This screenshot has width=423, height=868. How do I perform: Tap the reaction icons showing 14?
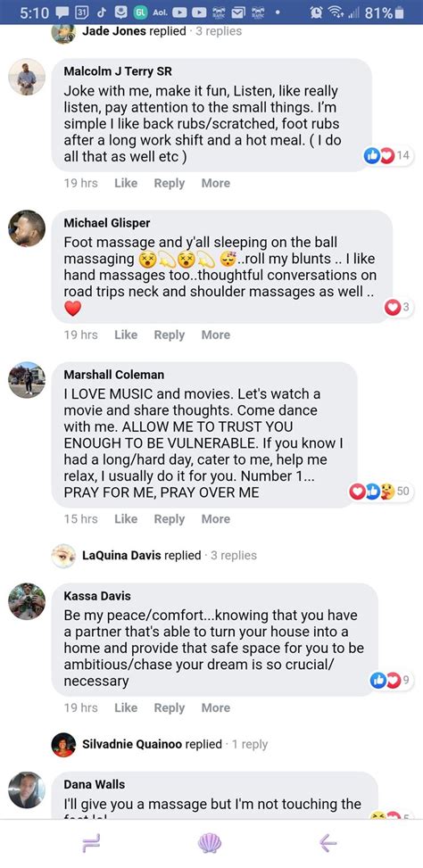coord(387,156)
